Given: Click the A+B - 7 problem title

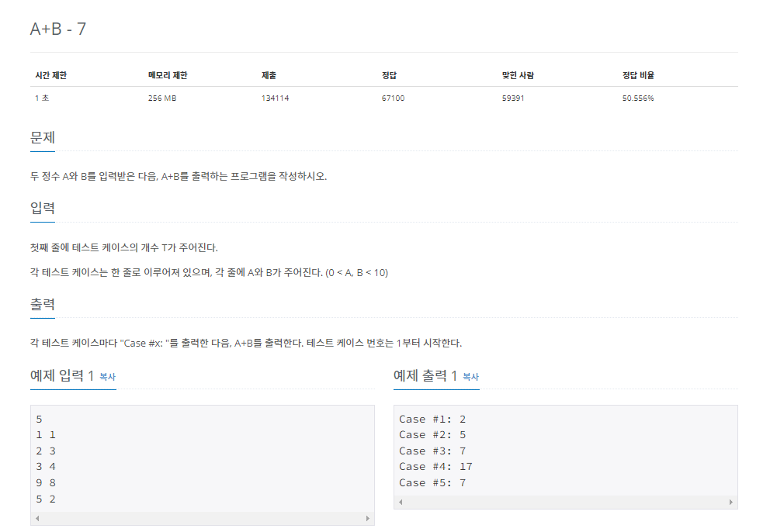Looking at the screenshot, I should click(x=58, y=29).
